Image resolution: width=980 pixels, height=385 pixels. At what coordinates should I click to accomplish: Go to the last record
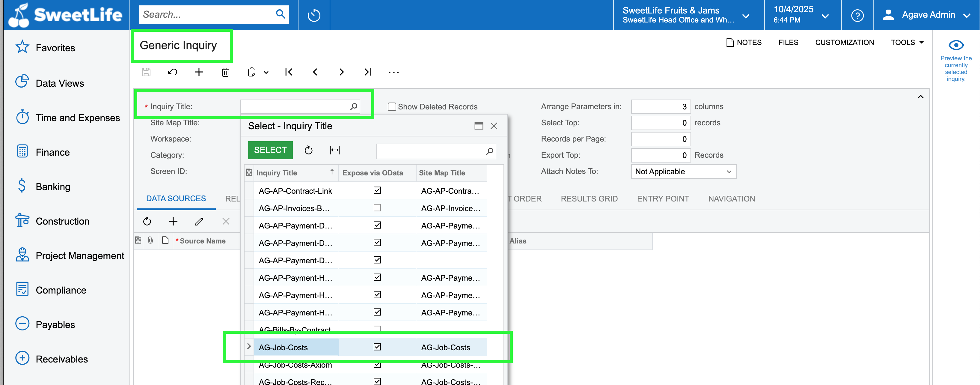[x=367, y=72]
